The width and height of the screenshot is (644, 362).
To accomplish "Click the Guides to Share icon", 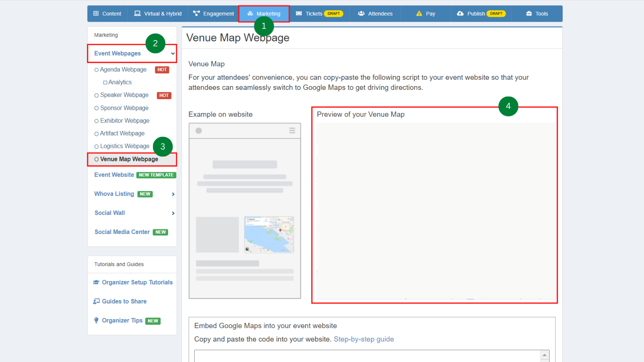I will 96,301.
